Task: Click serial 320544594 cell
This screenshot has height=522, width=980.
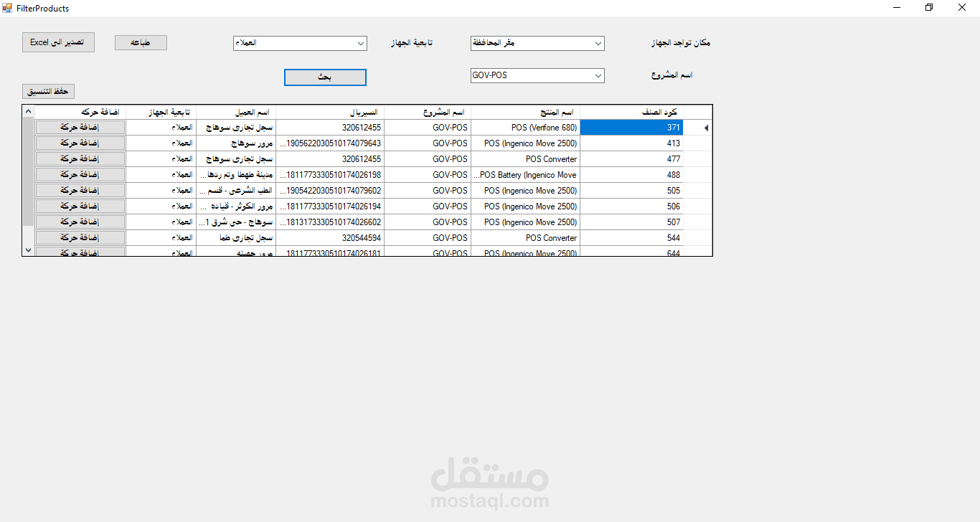Action: pyautogui.click(x=330, y=238)
